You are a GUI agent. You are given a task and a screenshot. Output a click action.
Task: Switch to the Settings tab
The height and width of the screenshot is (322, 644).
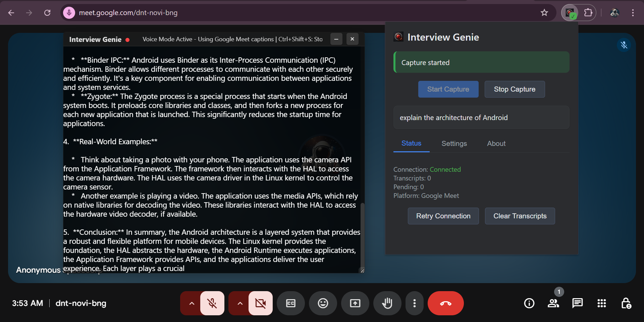point(454,144)
